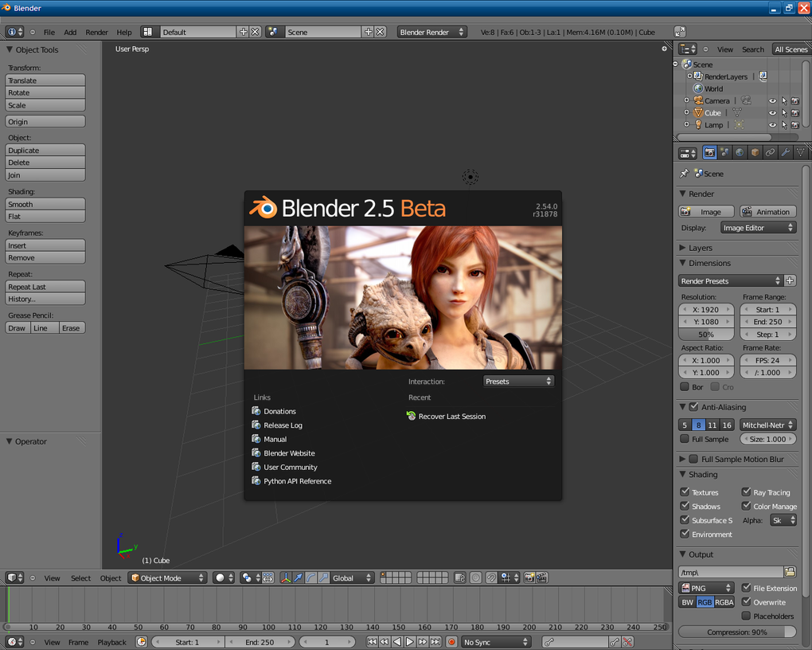Open the Modifiers wrench tab

coord(785,152)
